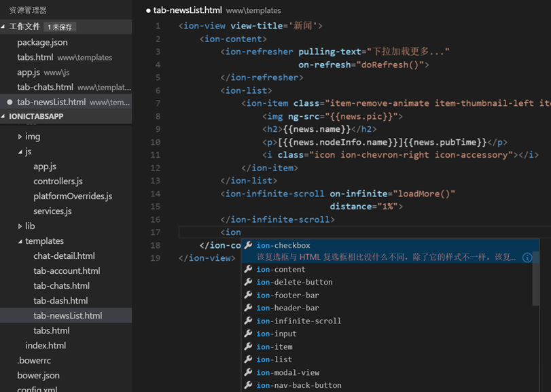
Task: Click the wrench icon beside ion-checkbox suggestion
Action: pos(248,245)
